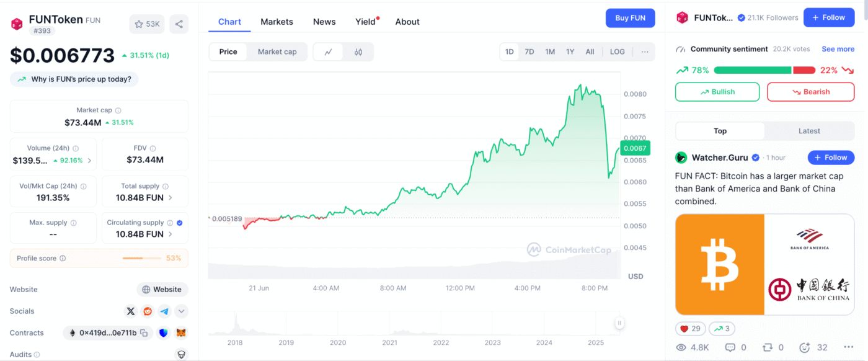The image size is (868, 361).
Task: Open the Total supply info icon
Action: 166,186
